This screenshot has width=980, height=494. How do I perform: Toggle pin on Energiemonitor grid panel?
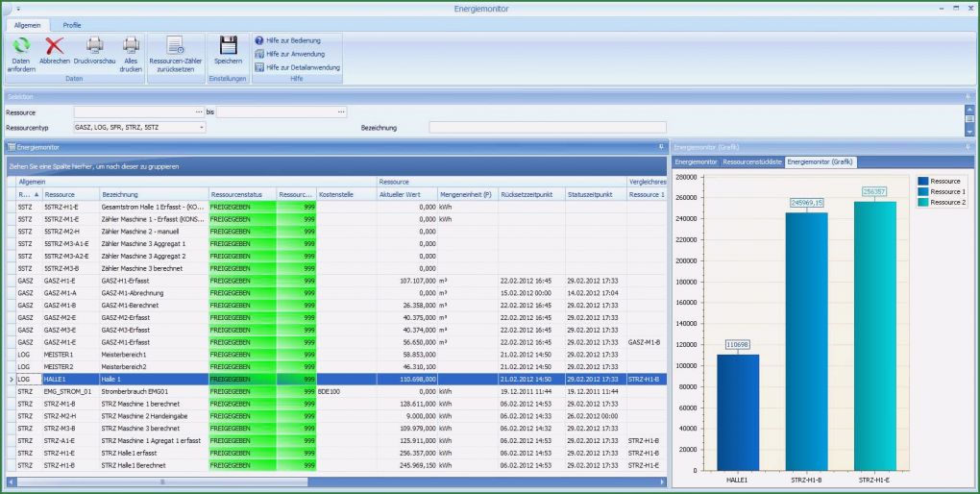point(661,147)
